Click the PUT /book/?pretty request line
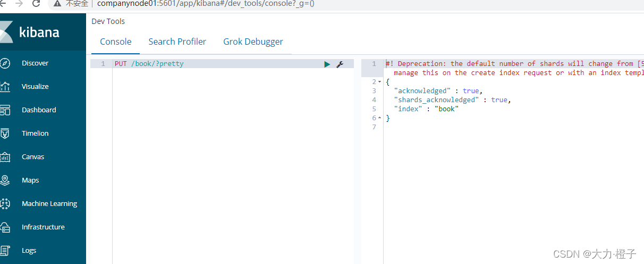Viewport: 644px width, 264px height. pyautogui.click(x=149, y=64)
